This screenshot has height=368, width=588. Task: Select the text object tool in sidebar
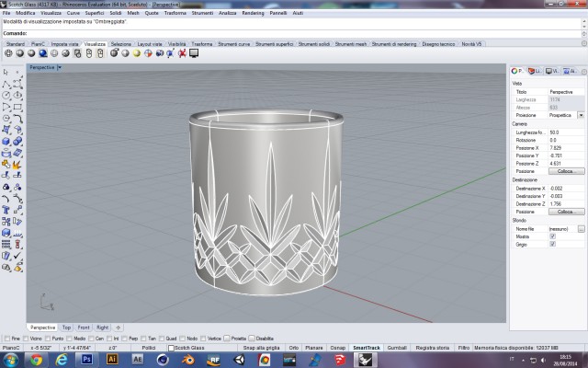(6, 210)
